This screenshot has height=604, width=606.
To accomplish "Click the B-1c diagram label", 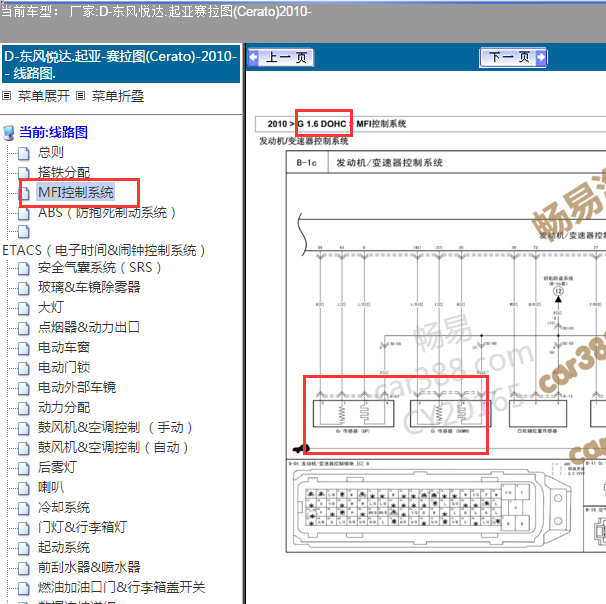I will pos(306,163).
